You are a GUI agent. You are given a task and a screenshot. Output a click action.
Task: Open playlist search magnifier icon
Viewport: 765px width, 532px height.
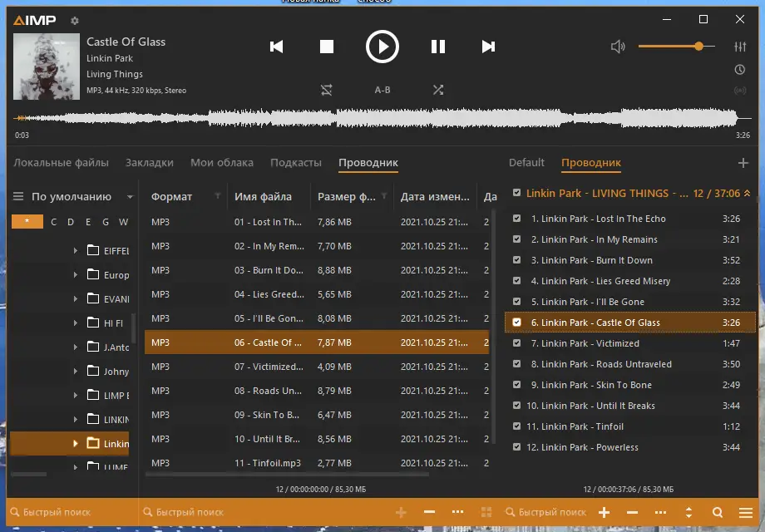click(x=717, y=512)
